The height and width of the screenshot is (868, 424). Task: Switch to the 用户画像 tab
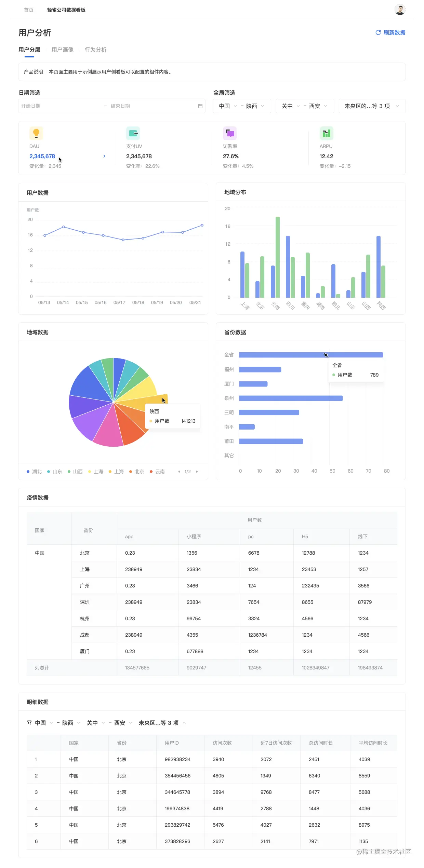point(63,50)
